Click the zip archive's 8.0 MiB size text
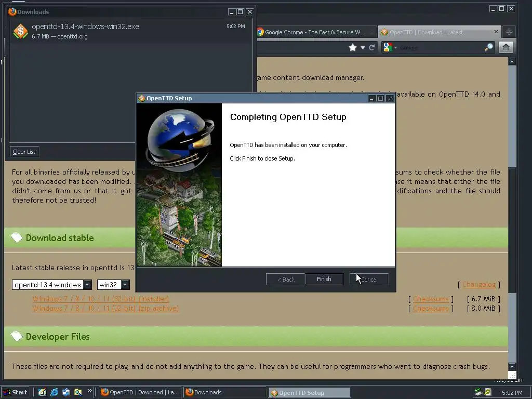532x399 pixels. click(x=483, y=309)
